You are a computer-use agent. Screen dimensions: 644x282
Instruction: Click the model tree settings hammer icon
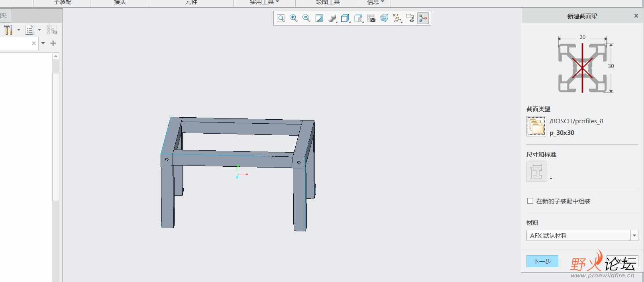click(x=8, y=30)
